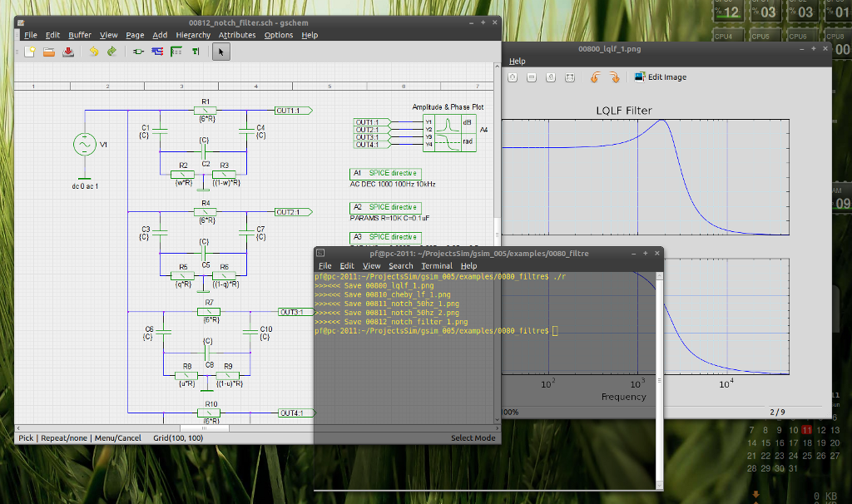Undo the last action in gschem
Image resolution: width=852 pixels, height=504 pixels.
[x=94, y=52]
